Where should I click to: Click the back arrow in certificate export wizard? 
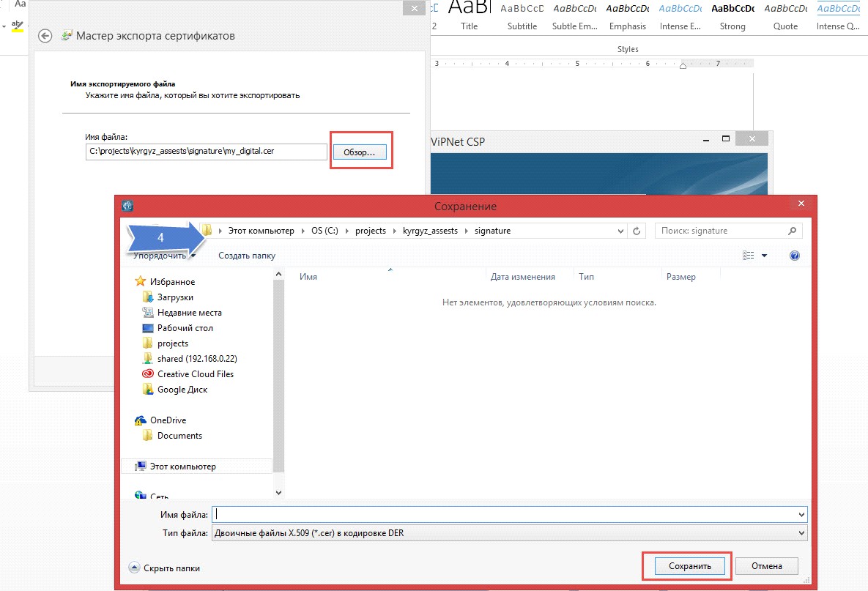pyautogui.click(x=45, y=36)
